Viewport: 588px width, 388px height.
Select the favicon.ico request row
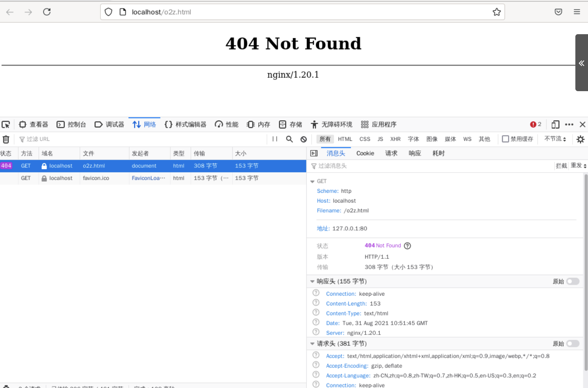[153, 178]
